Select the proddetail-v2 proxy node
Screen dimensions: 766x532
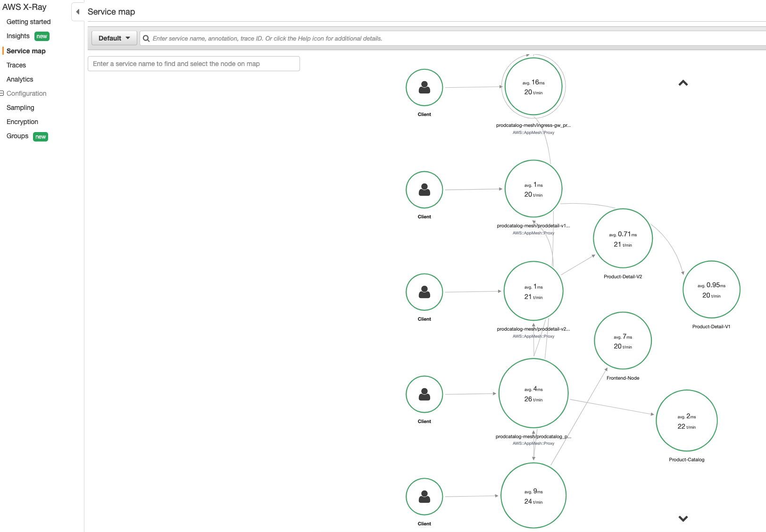pos(533,291)
